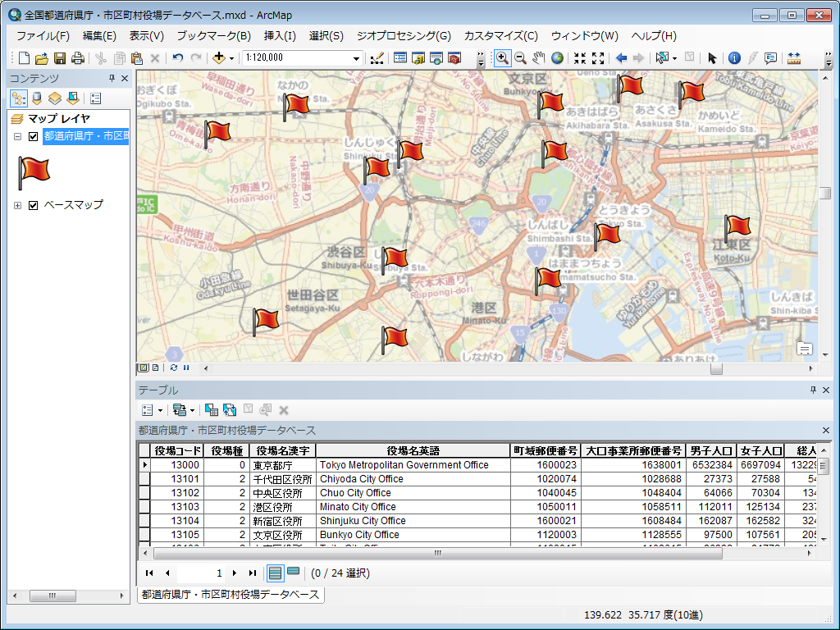
Task: Select the Pan hand tool
Action: pos(538,58)
